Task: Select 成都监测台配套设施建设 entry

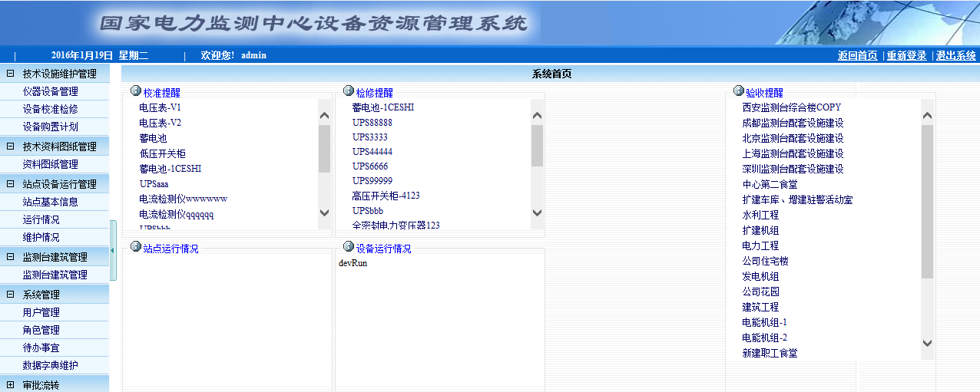Action: 793,123
